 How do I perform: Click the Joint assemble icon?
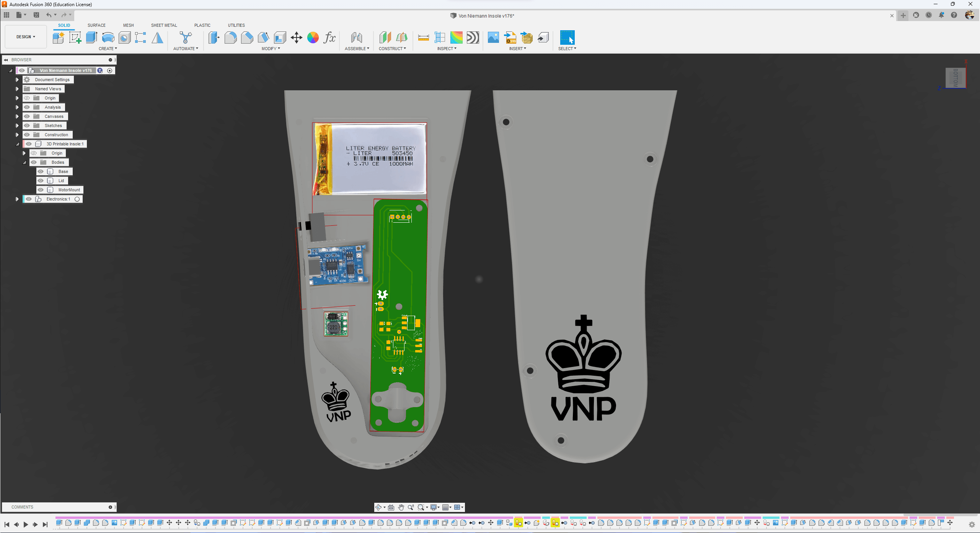coord(356,37)
